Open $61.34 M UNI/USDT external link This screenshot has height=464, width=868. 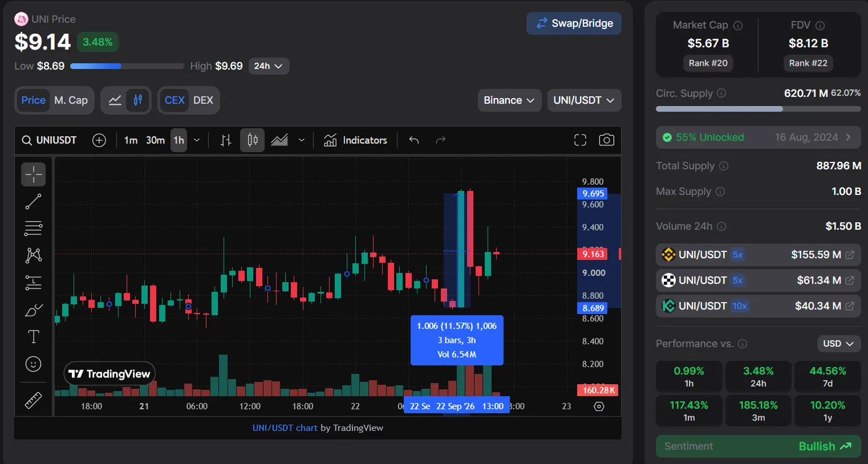[x=850, y=280]
